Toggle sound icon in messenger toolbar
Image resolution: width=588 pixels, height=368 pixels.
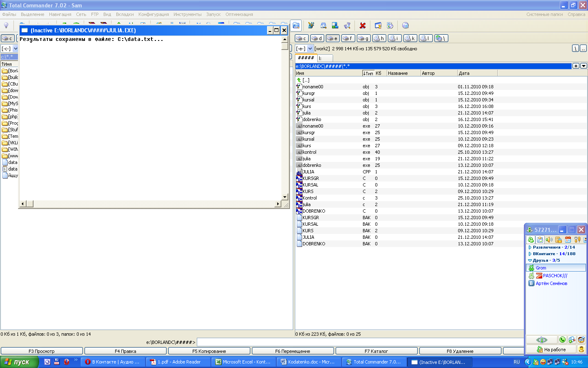point(549,240)
